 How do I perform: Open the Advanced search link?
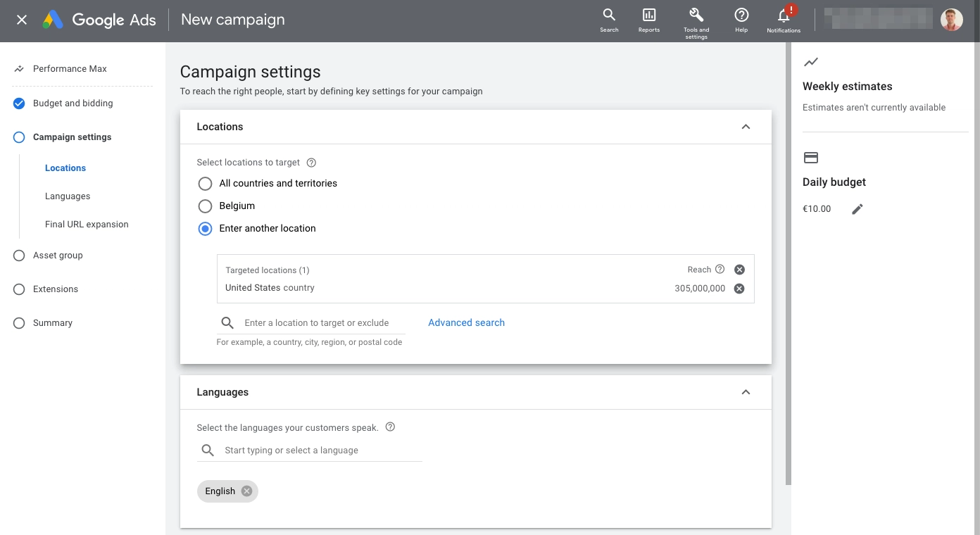[466, 322]
